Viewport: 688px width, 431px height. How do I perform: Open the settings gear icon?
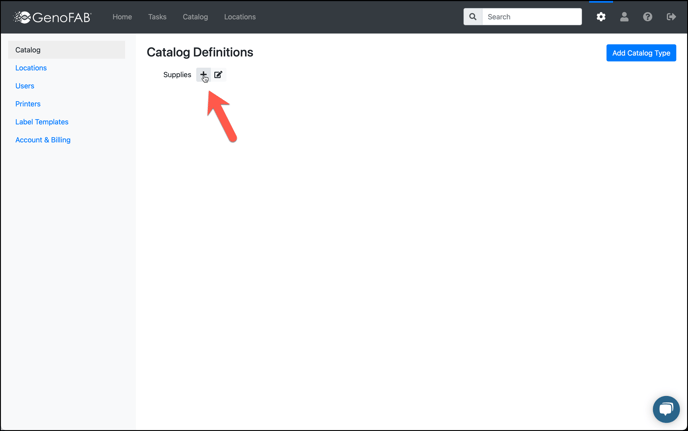pyautogui.click(x=601, y=17)
